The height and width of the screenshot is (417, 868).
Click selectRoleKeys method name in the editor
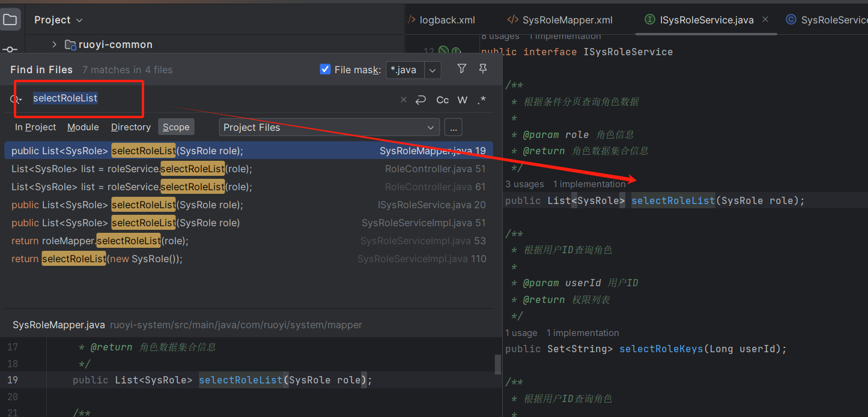click(661, 349)
